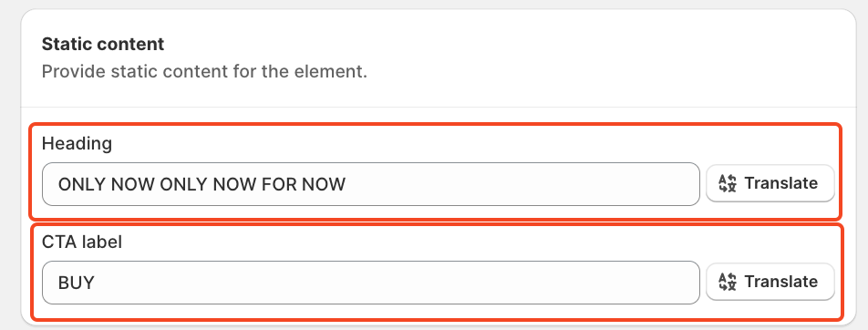Image resolution: width=868 pixels, height=330 pixels.
Task: Click the 'CTA label' field label
Action: 82,242
